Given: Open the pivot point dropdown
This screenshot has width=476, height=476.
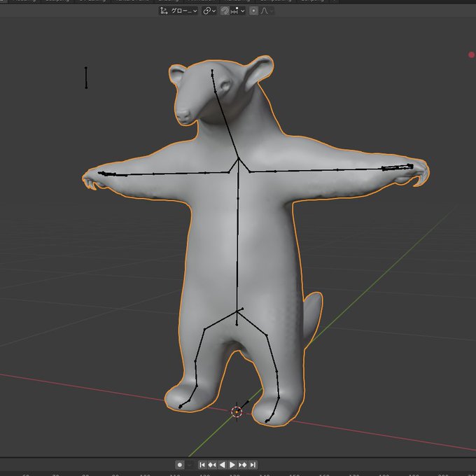Looking at the screenshot, I should pyautogui.click(x=209, y=11).
